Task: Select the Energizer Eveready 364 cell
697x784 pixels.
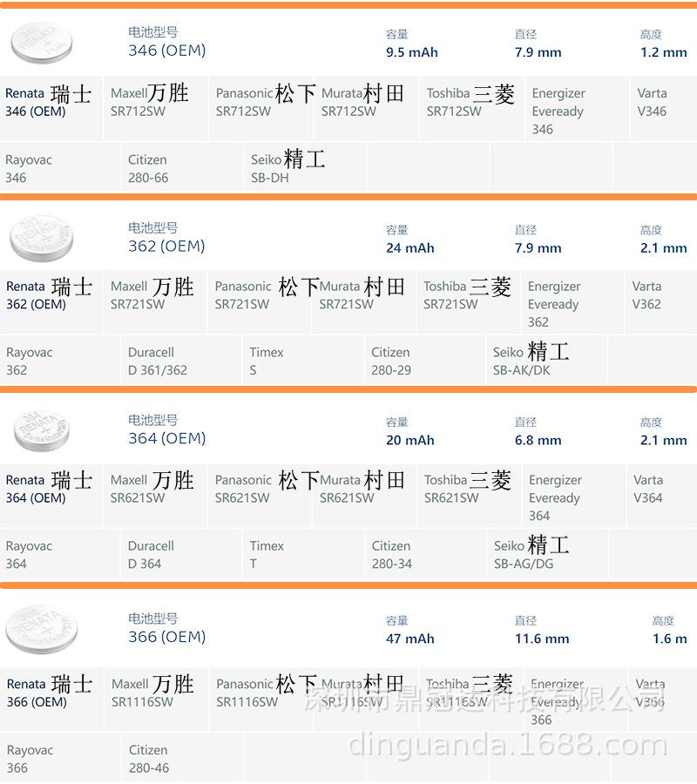Action: [573, 496]
